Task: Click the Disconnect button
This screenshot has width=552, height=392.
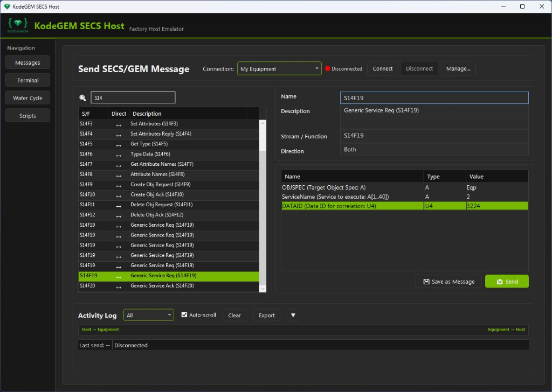Action: pyautogui.click(x=419, y=68)
